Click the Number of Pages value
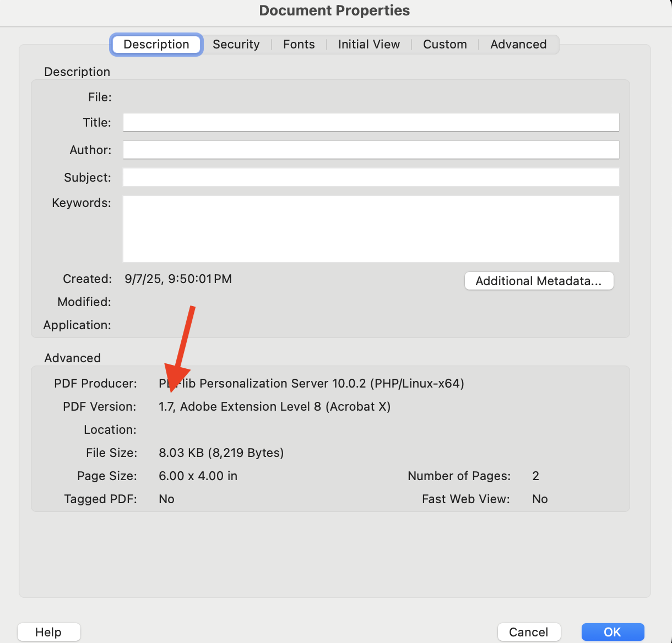The image size is (672, 643). point(535,476)
